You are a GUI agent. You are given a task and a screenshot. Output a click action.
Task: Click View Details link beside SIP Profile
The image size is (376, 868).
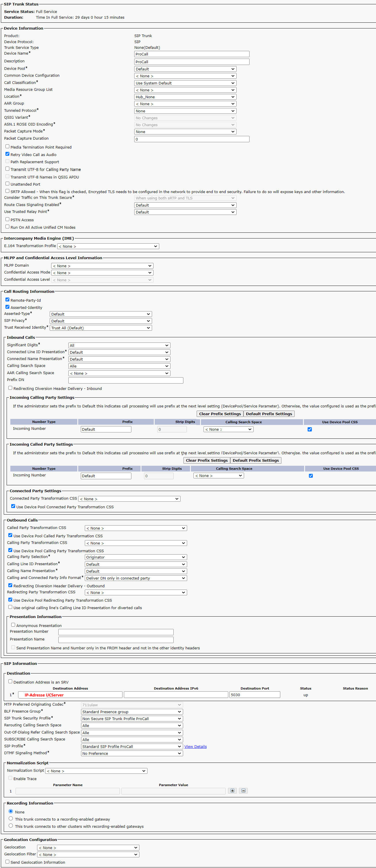click(x=195, y=746)
